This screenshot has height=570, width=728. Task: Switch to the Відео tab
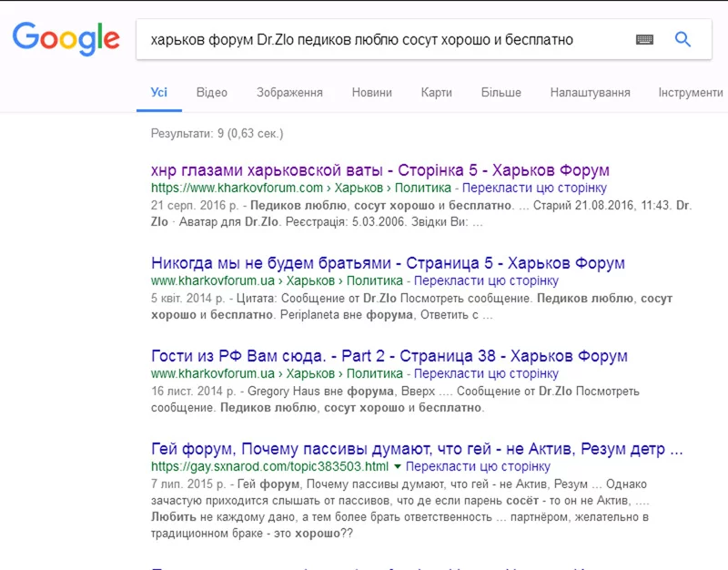tap(212, 93)
